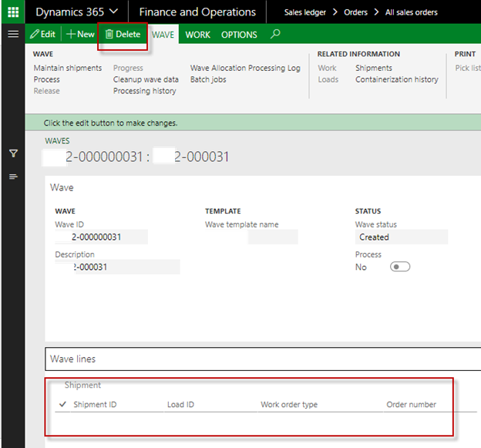481x448 pixels.
Task: Click Cleanup wave data
Action: (146, 79)
